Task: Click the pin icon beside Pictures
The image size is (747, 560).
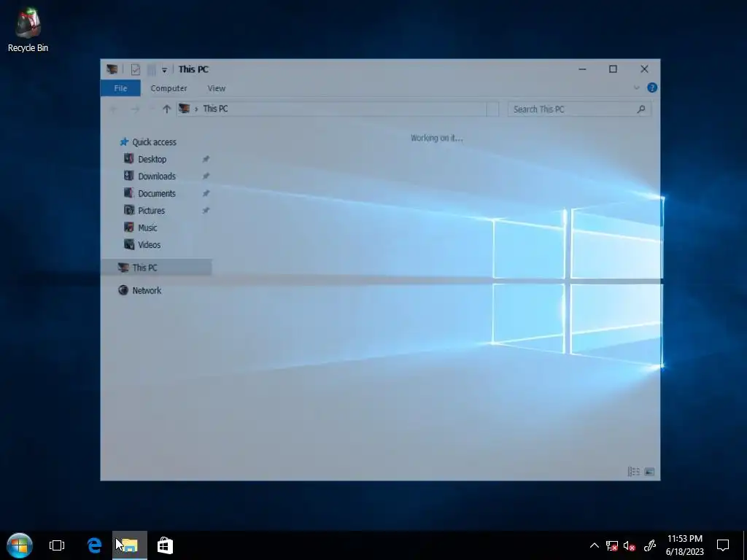Action: [x=206, y=211]
